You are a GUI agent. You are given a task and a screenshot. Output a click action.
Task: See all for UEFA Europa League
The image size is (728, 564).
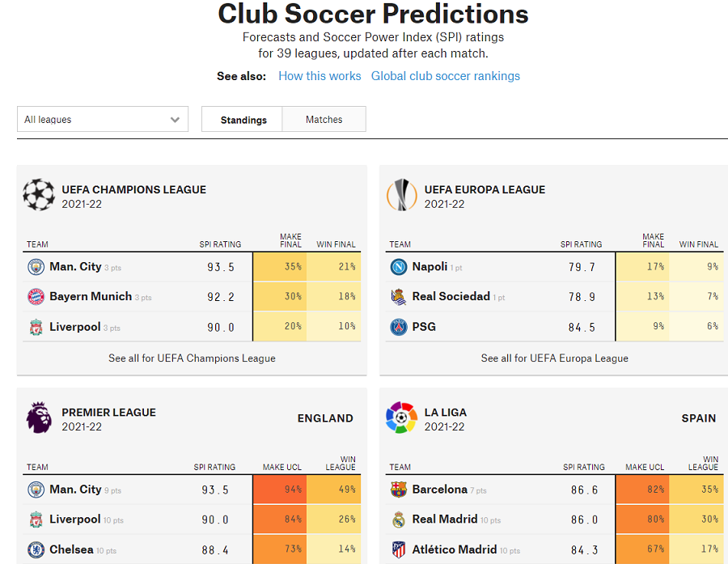554,358
